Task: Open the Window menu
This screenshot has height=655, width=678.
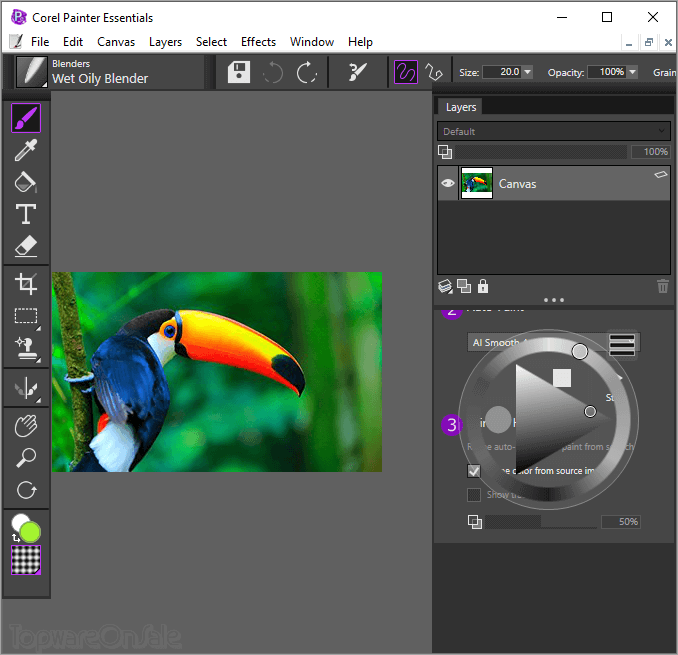Action: pos(312,42)
